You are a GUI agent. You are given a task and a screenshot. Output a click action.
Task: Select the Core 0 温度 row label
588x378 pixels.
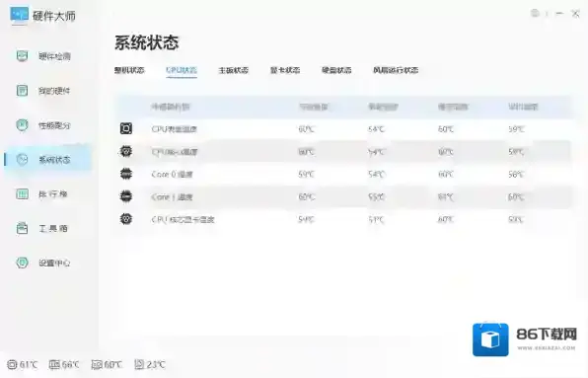pyautogui.click(x=172, y=175)
